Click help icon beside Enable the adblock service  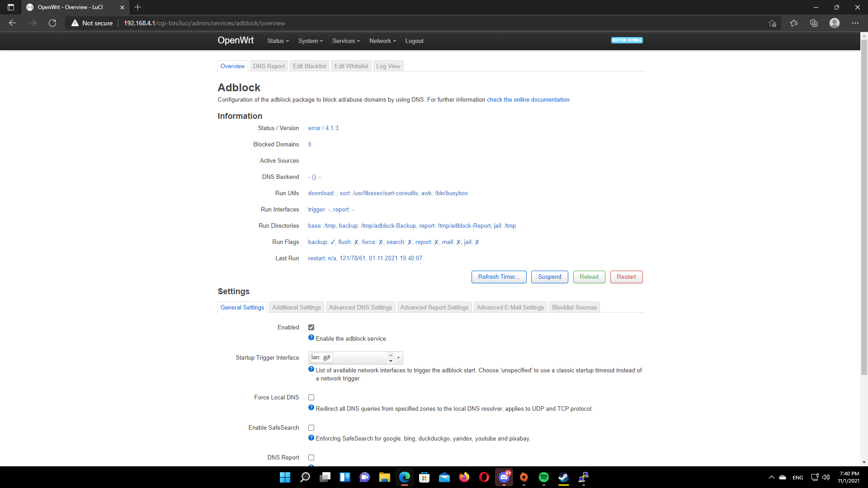pos(311,338)
